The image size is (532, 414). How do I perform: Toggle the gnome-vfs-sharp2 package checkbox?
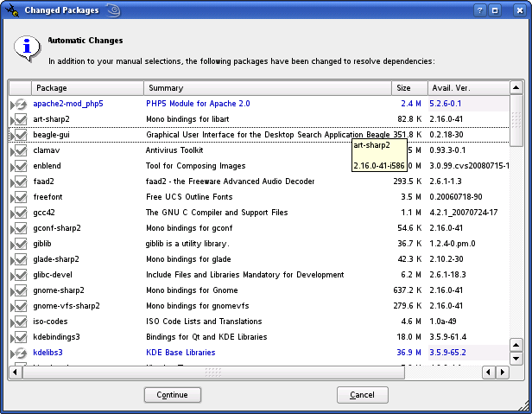click(21, 306)
